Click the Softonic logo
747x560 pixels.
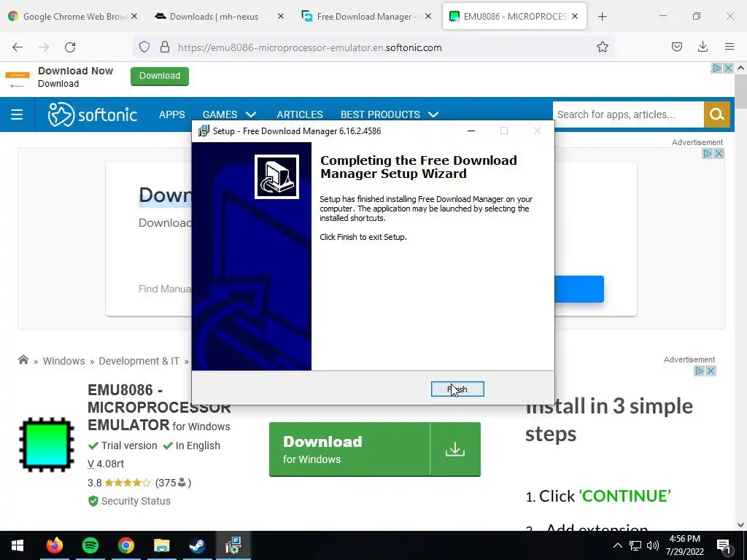[93, 114]
